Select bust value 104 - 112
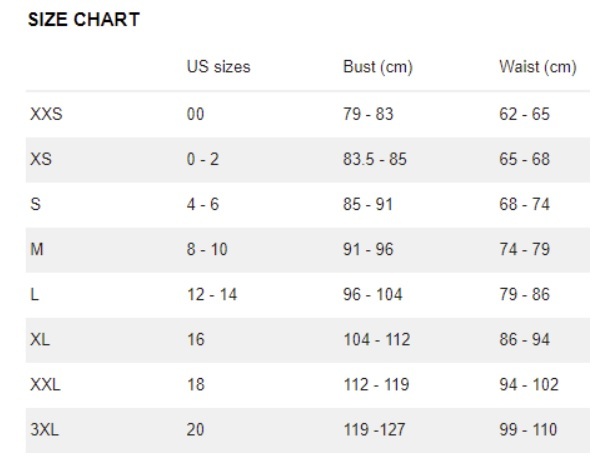 tap(377, 340)
